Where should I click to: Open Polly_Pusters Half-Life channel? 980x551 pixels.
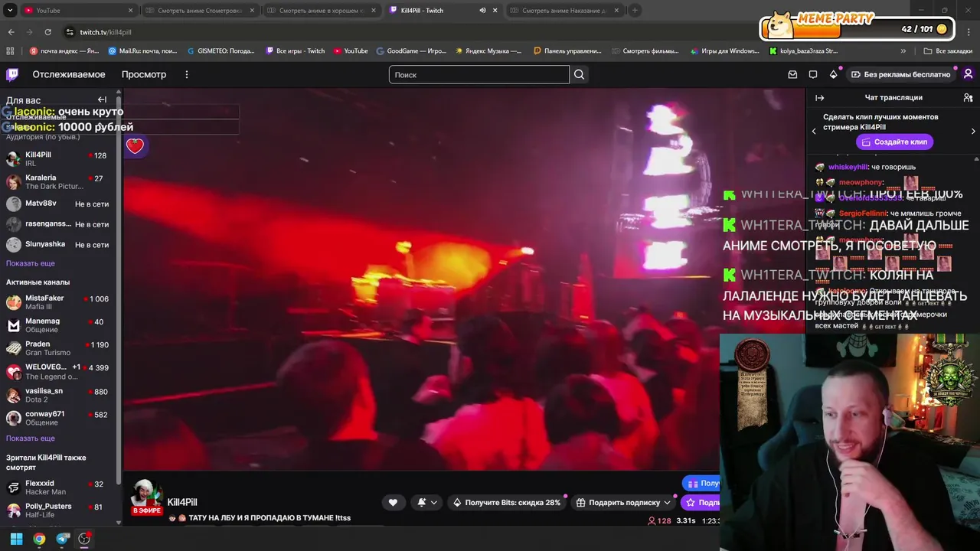[x=58, y=510]
